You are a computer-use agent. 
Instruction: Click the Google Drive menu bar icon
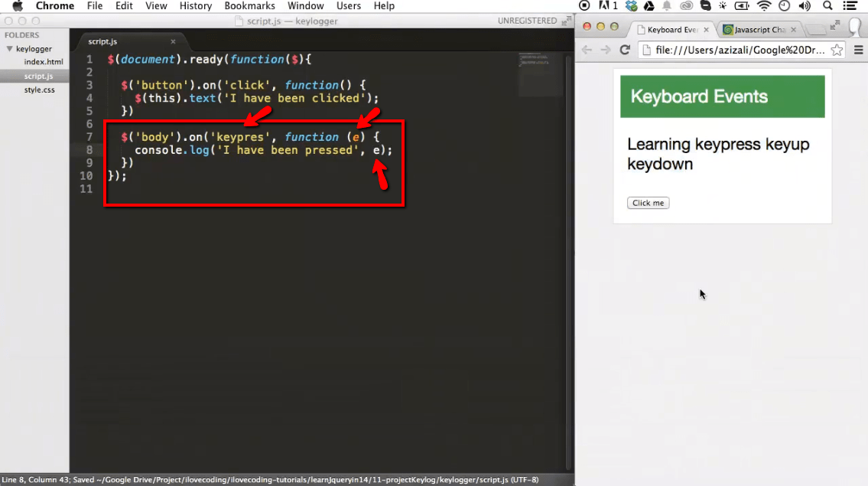[x=649, y=5]
